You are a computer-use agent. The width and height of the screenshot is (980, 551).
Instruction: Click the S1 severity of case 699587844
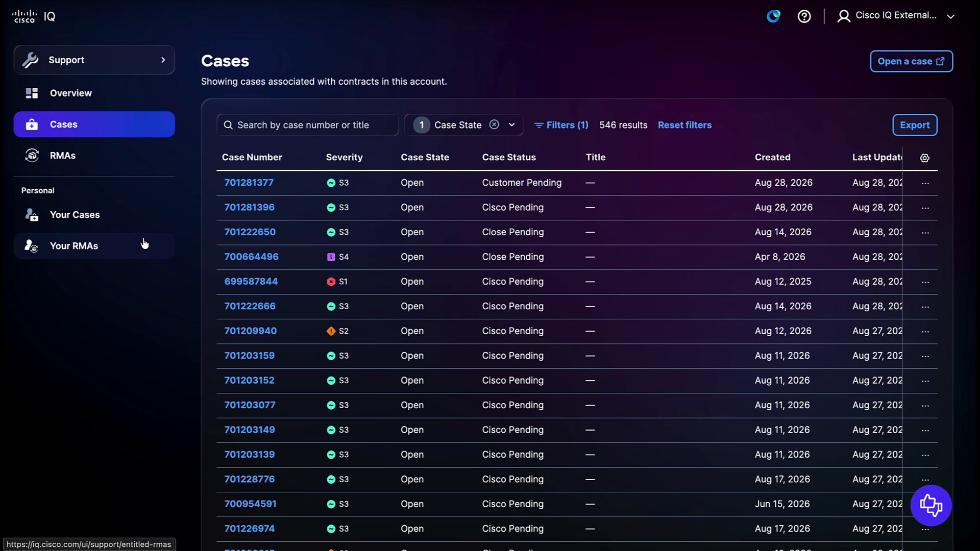[x=337, y=282]
